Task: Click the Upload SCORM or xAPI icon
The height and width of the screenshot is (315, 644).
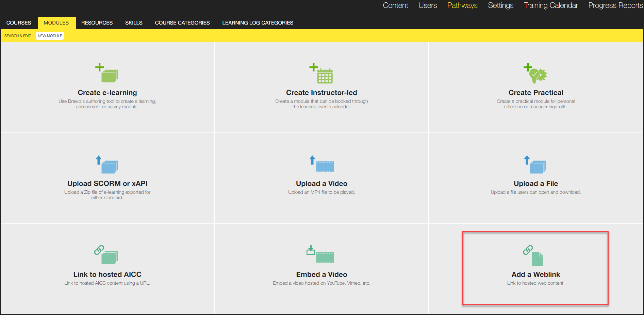Action: coord(107,164)
